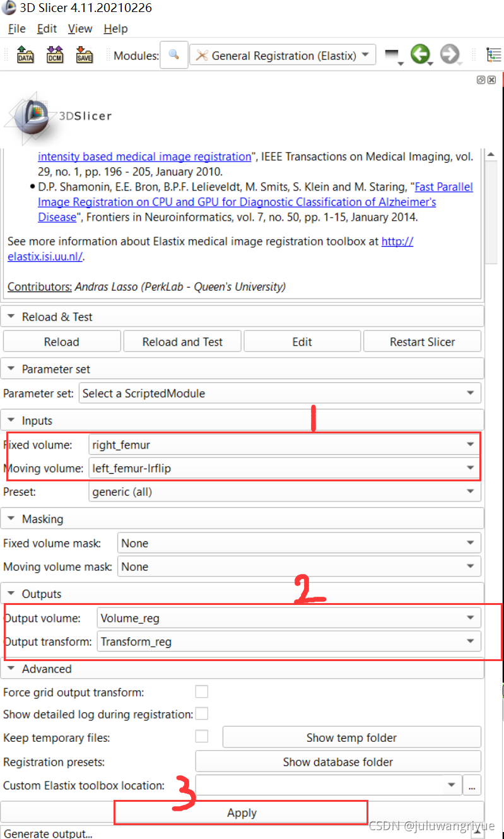Open the module search magnifier button
Screen dimensions: 504x839
point(173,55)
